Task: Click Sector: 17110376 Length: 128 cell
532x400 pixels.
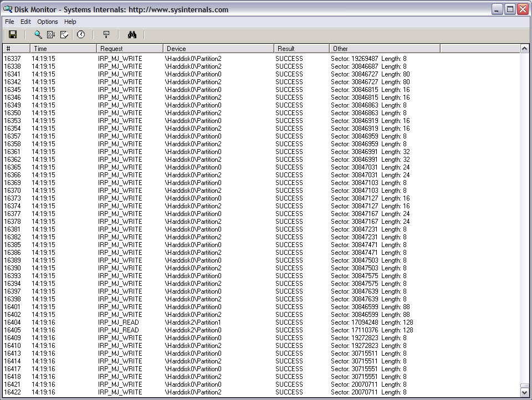Action: (372, 330)
